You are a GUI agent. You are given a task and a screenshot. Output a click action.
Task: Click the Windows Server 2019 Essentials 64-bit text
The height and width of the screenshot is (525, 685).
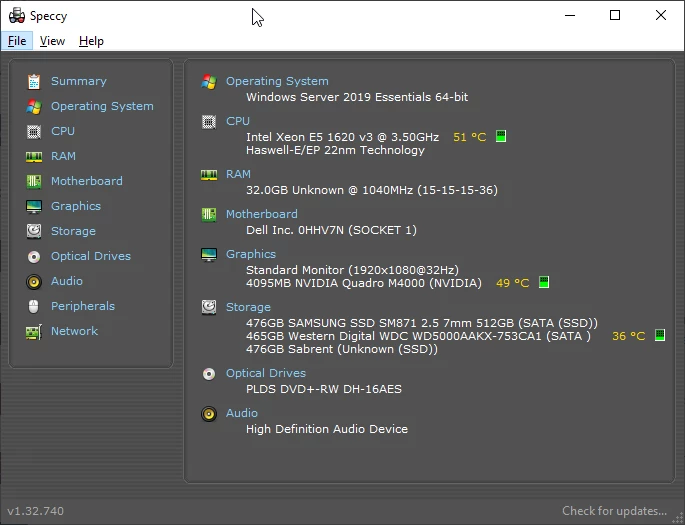coord(357,97)
